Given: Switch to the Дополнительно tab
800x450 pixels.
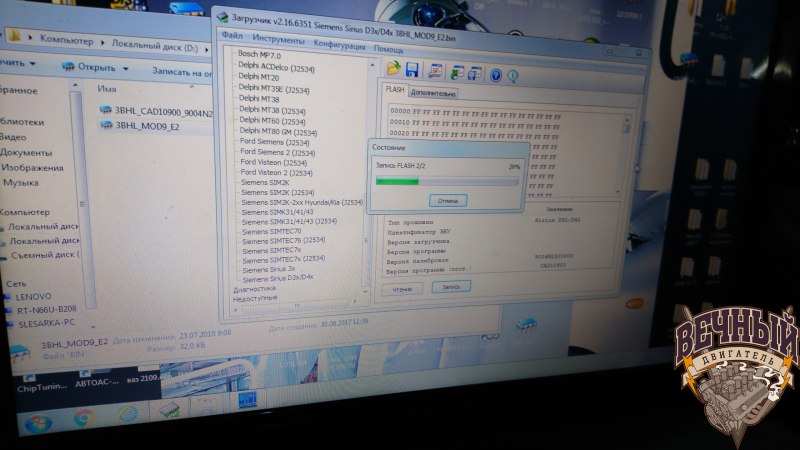Looking at the screenshot, I should [x=432, y=92].
